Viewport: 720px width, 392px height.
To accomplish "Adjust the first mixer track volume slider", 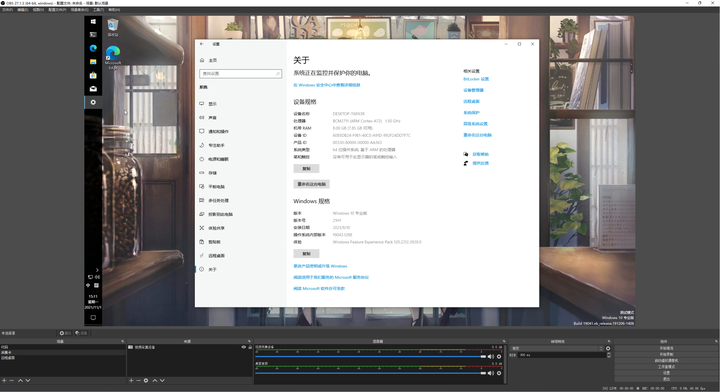I will pyautogui.click(x=371, y=357).
